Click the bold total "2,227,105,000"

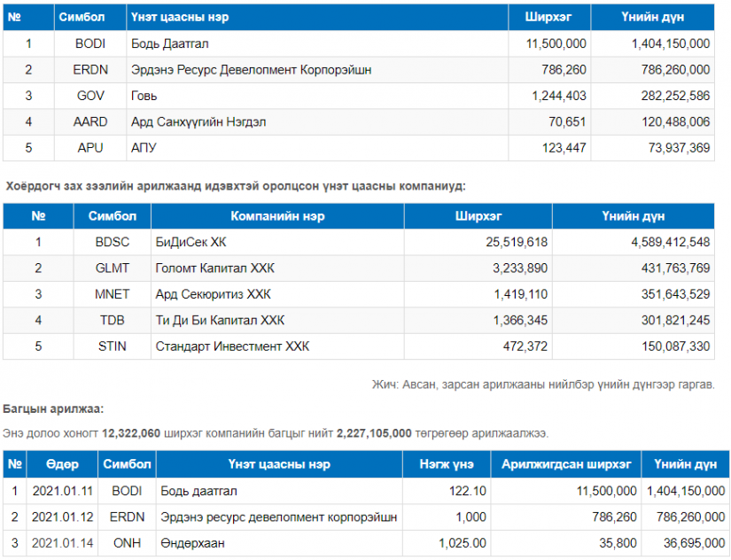click(374, 433)
